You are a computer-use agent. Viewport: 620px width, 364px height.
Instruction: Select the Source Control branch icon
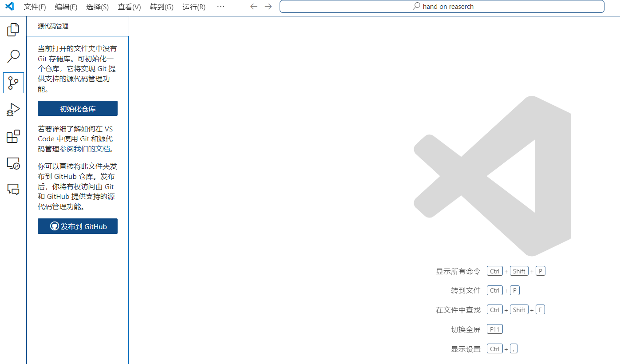click(13, 83)
